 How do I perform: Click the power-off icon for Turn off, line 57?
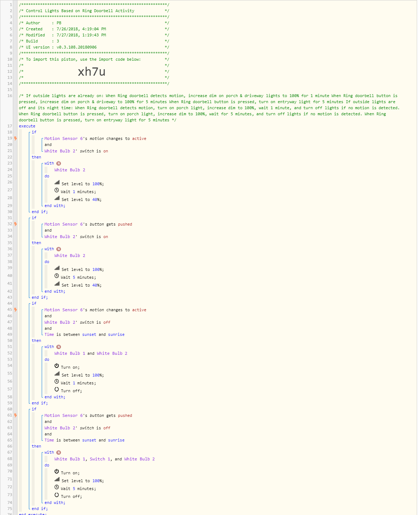(x=57, y=389)
